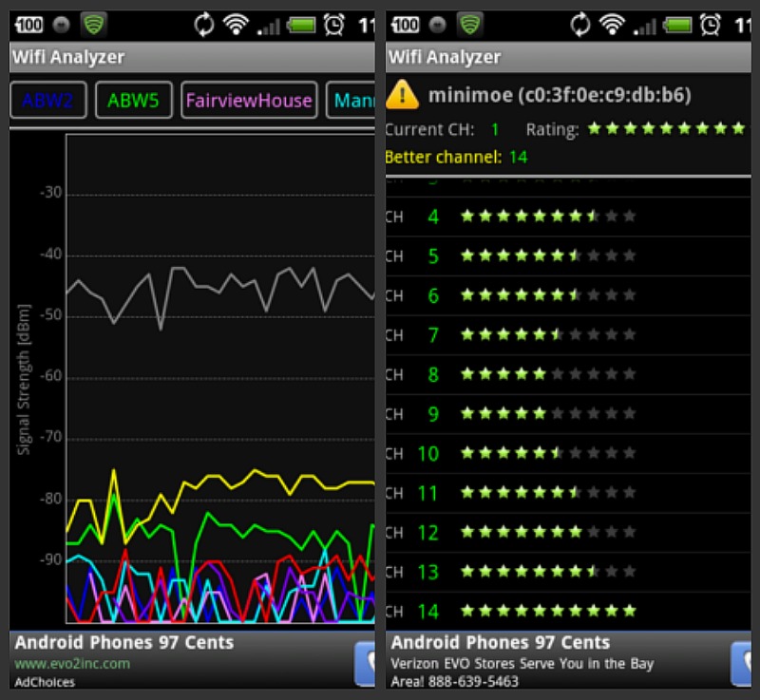Select the CH 14 rating row
Viewport: 760px width, 700px height.
tap(568, 612)
